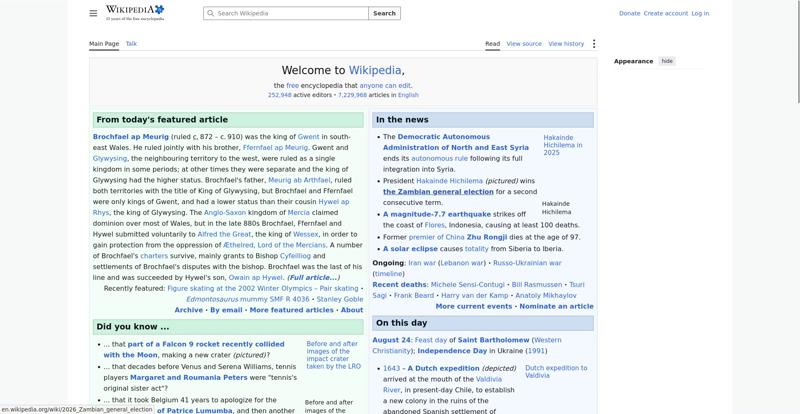Open More current events
This screenshot has width=800, height=414.
[473, 306]
